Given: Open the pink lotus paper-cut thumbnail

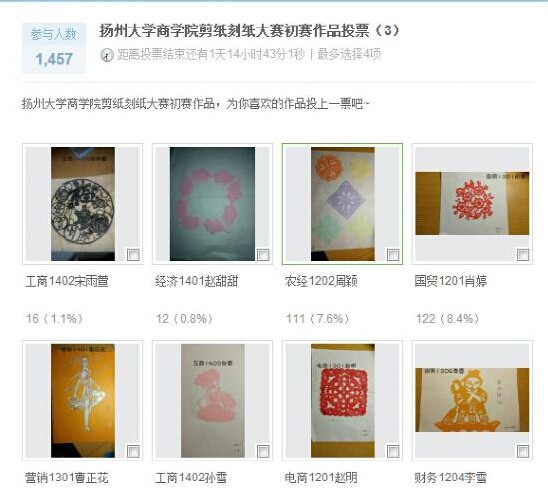Looking at the screenshot, I should (213, 401).
